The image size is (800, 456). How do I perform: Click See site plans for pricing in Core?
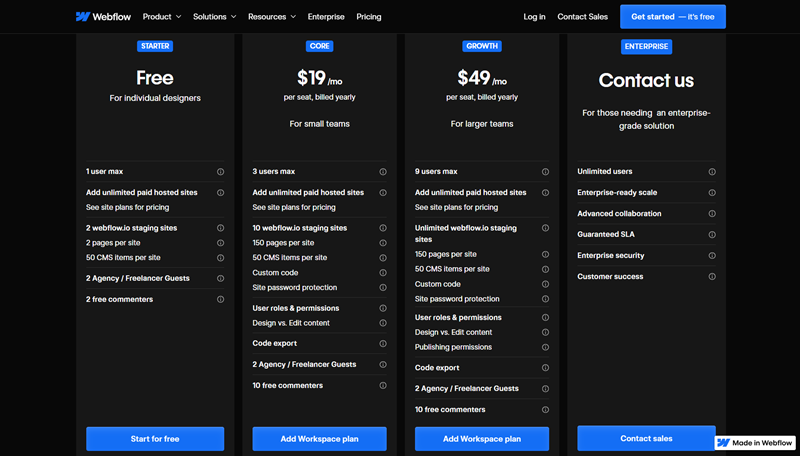294,208
